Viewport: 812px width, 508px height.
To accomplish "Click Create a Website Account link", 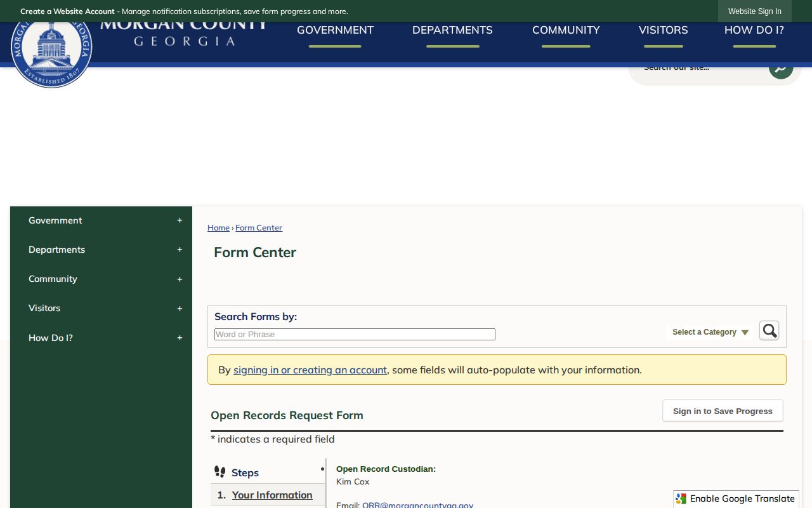I will (x=67, y=11).
